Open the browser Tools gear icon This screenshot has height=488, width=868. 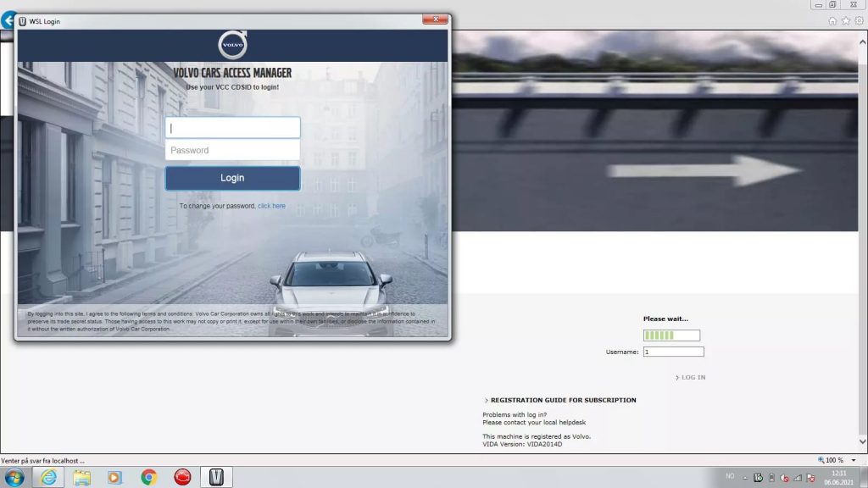pos(859,20)
